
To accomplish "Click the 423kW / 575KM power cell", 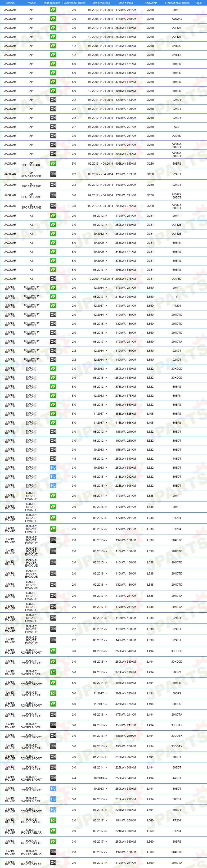I will point(126,704).
